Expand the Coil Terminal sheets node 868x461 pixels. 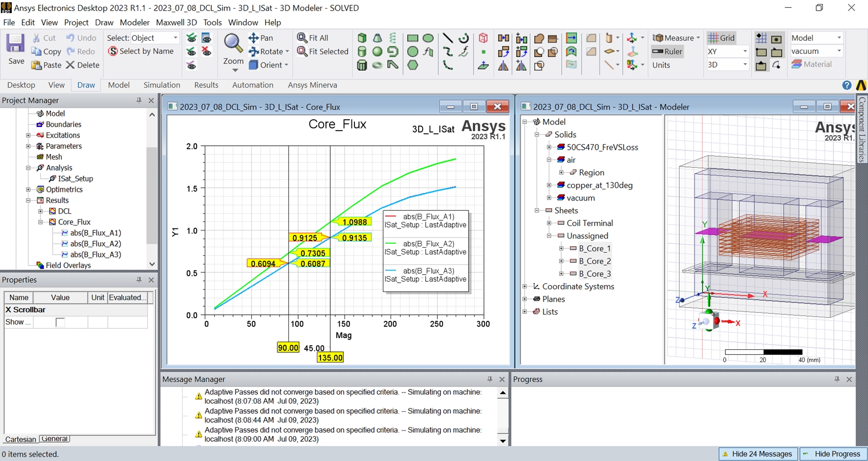(x=549, y=223)
